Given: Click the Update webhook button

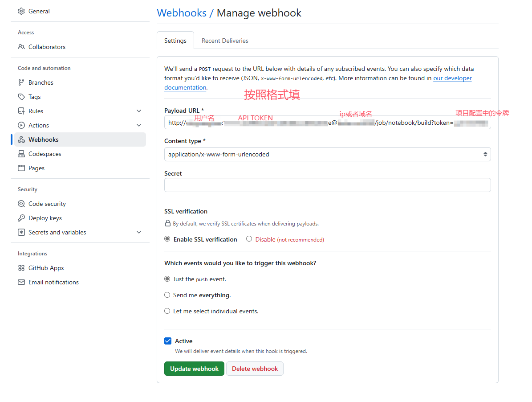Looking at the screenshot, I should click(194, 369).
